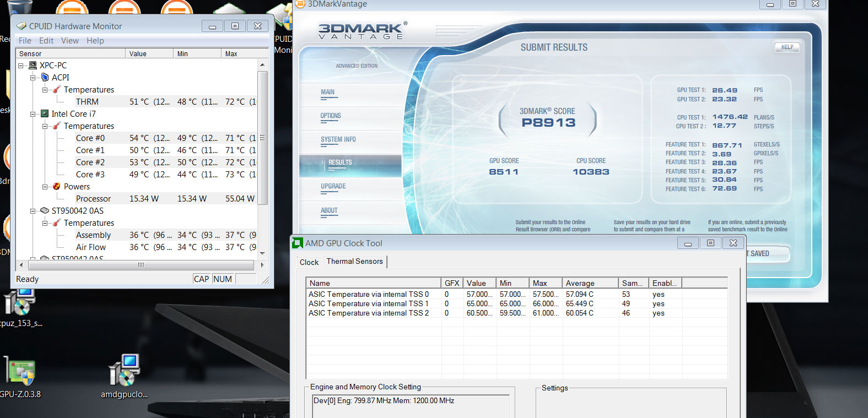Click the horizontal scrollbar in Hardware Monitor
This screenshot has width=868, height=418.
click(x=141, y=265)
